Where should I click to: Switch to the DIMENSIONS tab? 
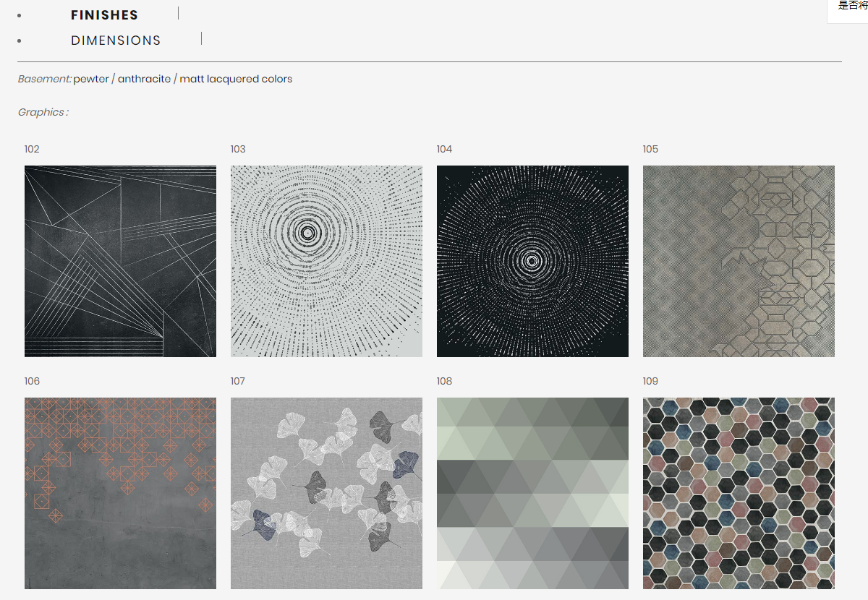116,40
